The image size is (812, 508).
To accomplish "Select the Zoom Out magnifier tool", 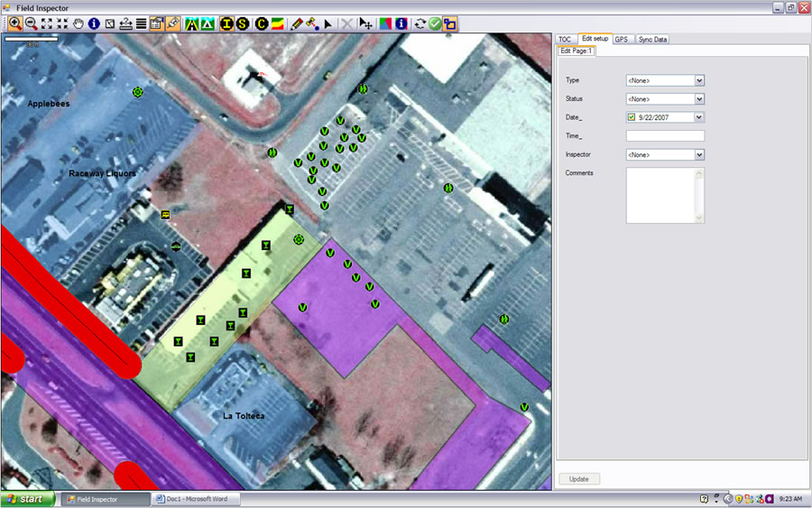I will 31,23.
